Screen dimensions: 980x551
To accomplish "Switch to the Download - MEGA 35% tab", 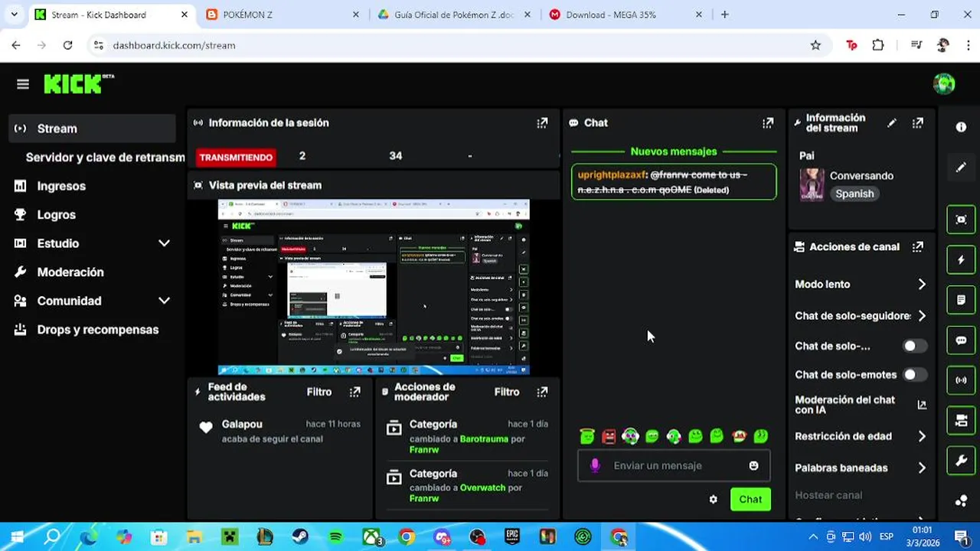I will point(626,15).
